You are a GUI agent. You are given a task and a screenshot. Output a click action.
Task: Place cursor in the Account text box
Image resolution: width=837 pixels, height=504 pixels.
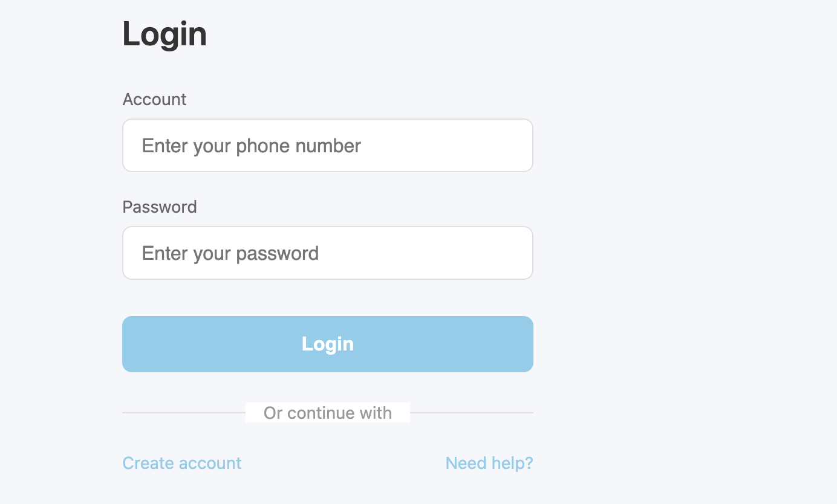click(327, 146)
